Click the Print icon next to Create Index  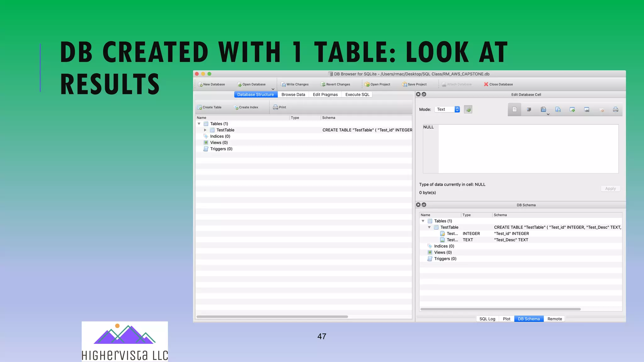(x=275, y=107)
